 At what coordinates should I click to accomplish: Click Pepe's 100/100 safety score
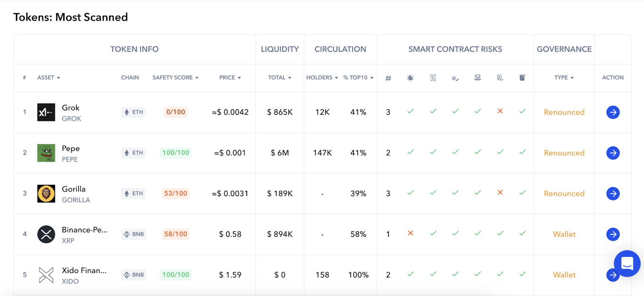175,153
